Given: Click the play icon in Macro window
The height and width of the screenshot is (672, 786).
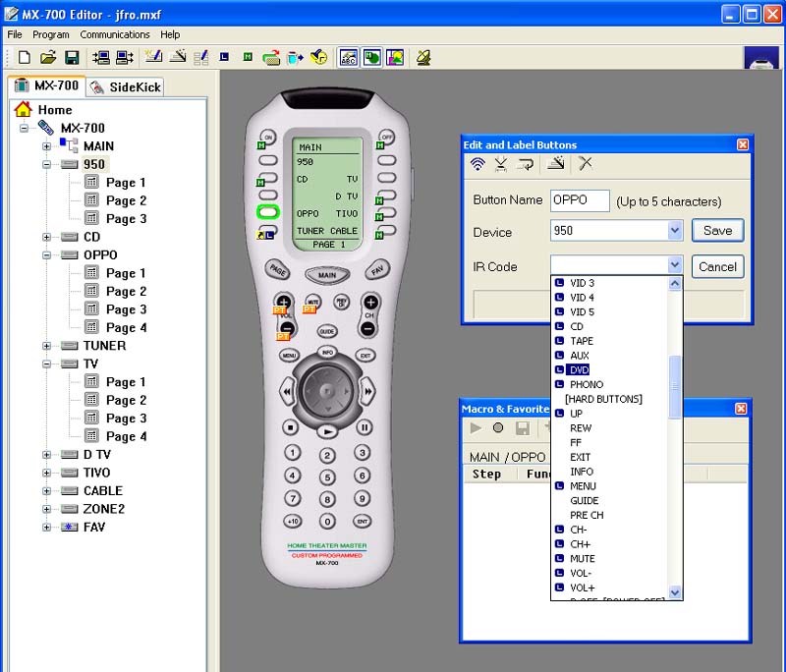Looking at the screenshot, I should click(476, 428).
